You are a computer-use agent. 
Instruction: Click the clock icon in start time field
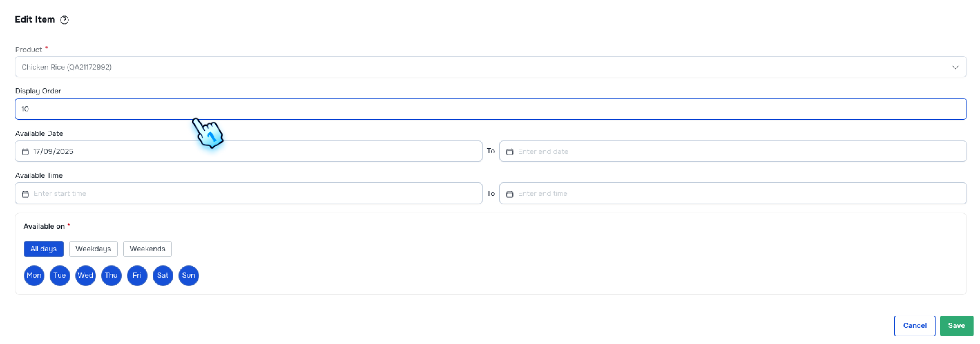tap(25, 193)
